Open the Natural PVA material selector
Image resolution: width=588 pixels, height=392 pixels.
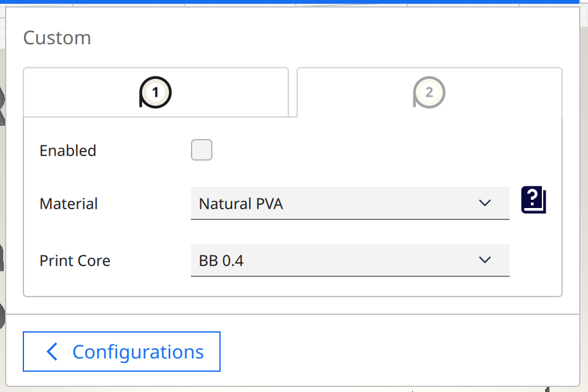point(350,204)
